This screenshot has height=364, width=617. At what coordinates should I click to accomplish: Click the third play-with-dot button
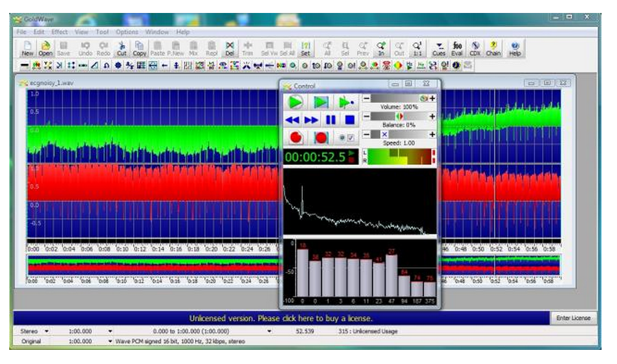point(346,102)
